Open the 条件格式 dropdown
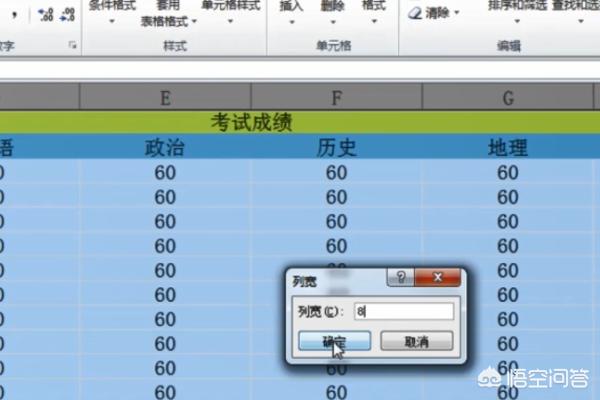 [113, 19]
